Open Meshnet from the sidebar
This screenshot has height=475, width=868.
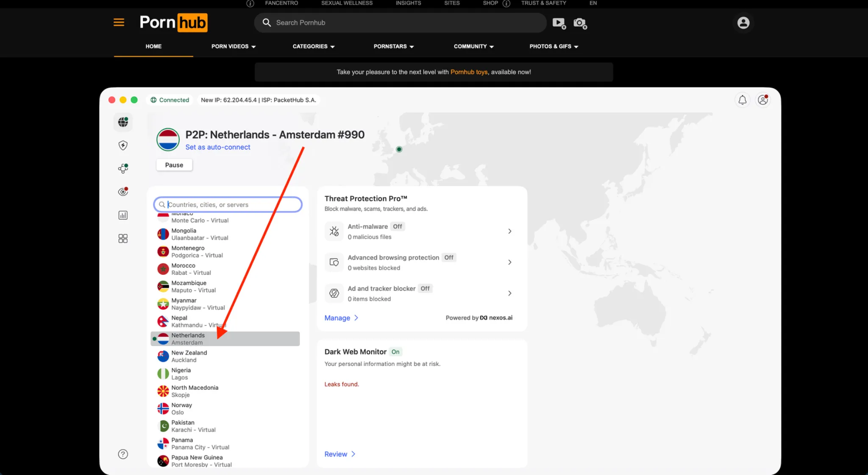click(x=122, y=168)
